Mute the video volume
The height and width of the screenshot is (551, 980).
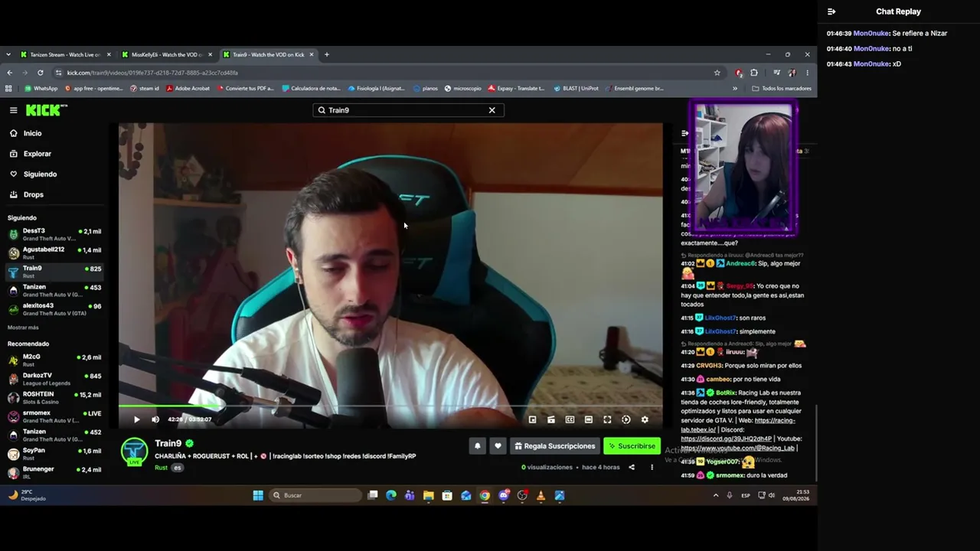(155, 419)
